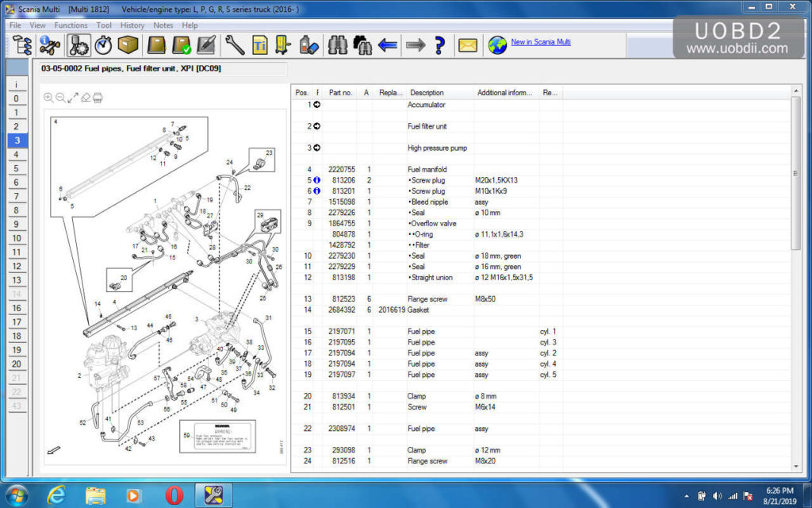
Task: Click the yellow envelope mail icon
Action: (468, 45)
